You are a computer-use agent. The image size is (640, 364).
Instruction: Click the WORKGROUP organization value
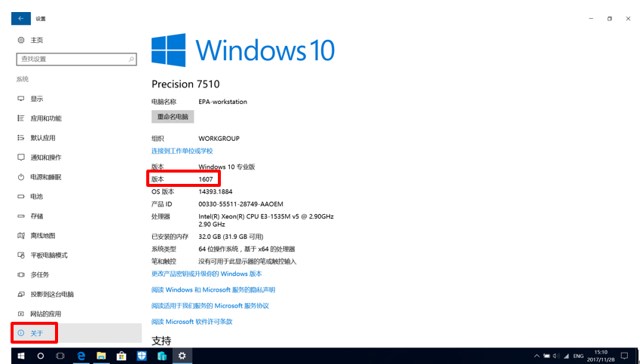pyautogui.click(x=219, y=139)
